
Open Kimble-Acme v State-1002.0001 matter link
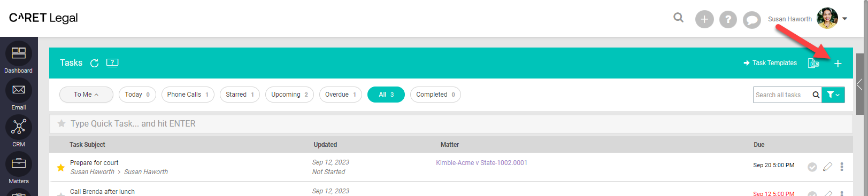[x=481, y=163]
